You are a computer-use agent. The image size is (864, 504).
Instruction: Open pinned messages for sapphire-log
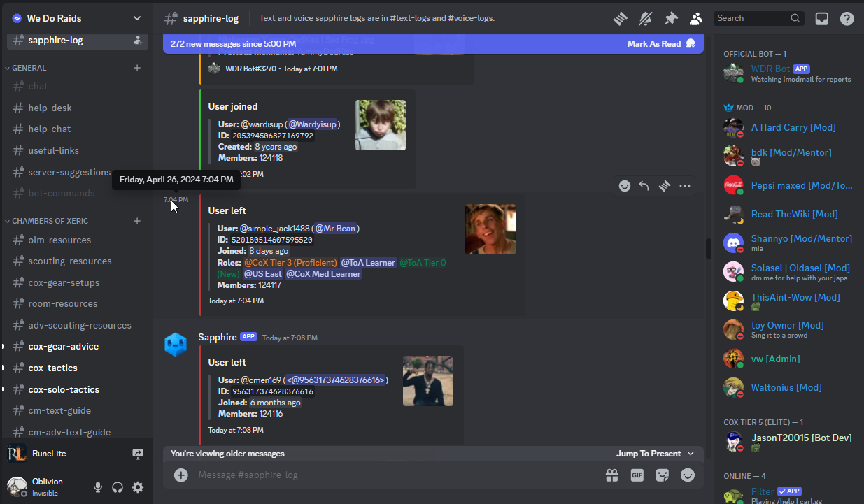coord(671,19)
